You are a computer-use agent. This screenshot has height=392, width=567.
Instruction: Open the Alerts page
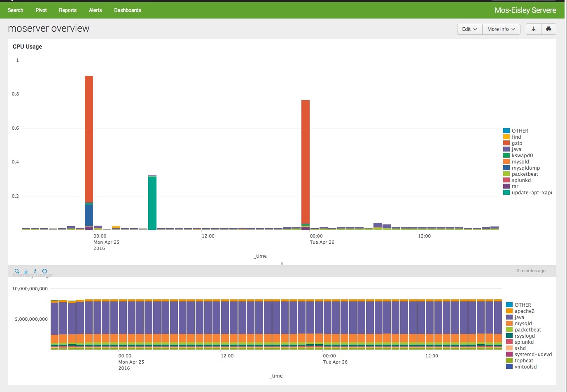[95, 10]
